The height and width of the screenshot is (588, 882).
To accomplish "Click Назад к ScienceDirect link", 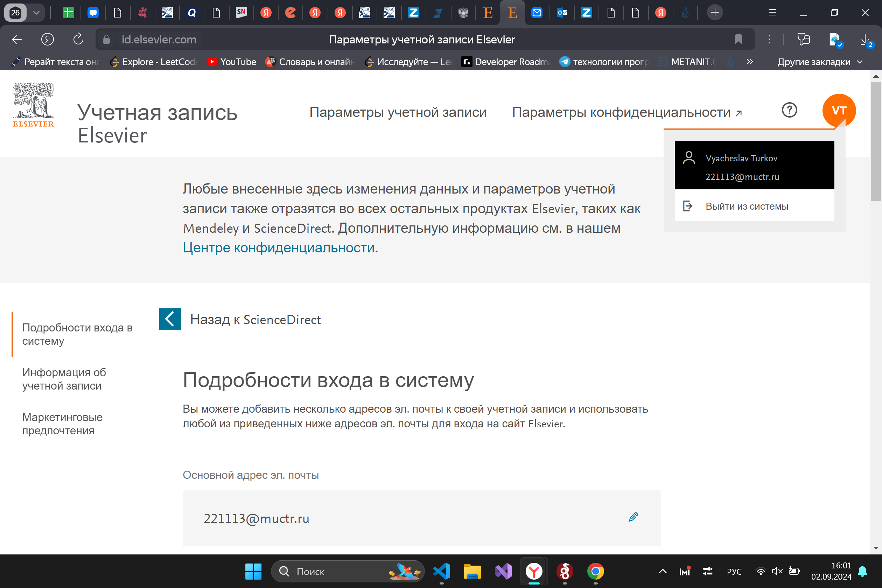I will [255, 320].
